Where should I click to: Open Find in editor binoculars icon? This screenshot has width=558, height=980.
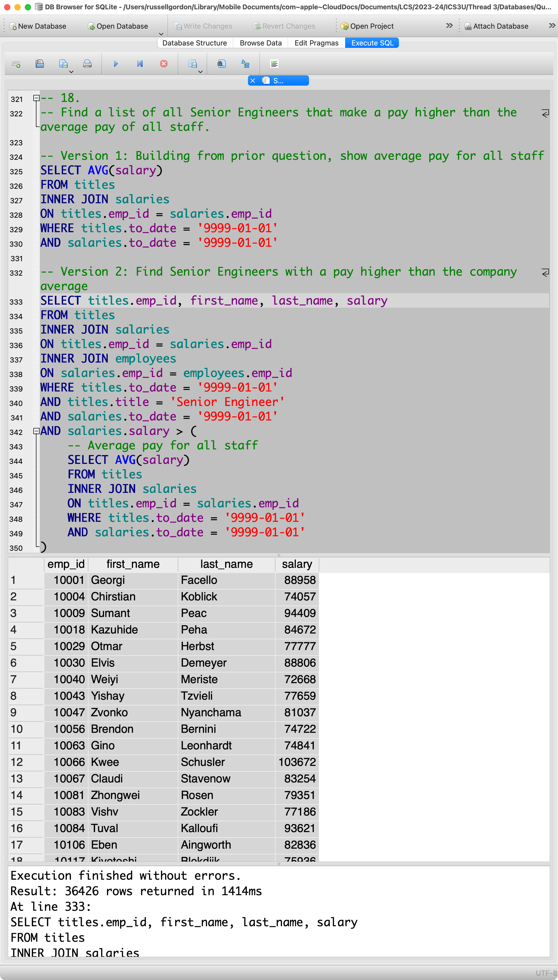point(221,64)
